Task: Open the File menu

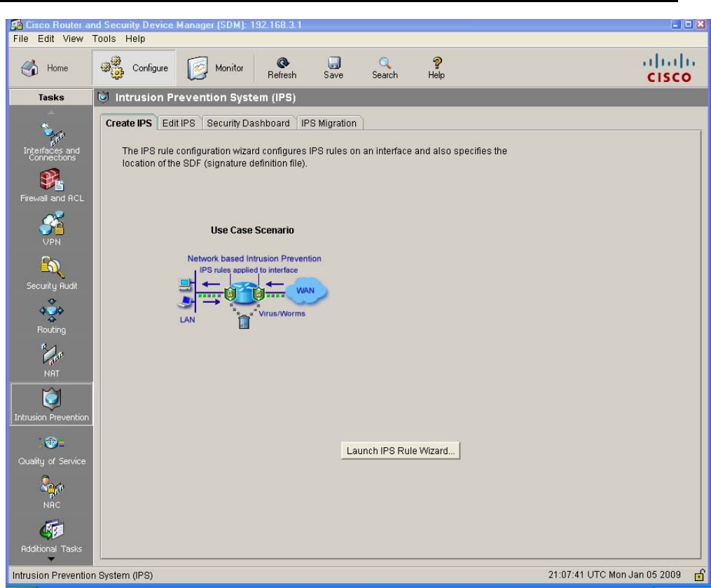Action: [21, 39]
